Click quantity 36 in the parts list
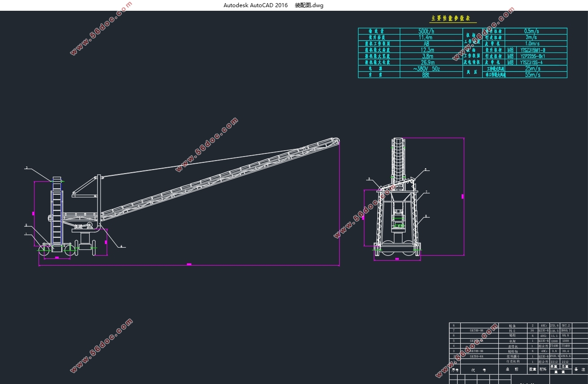The height and width of the screenshot is (384, 588). point(532,331)
